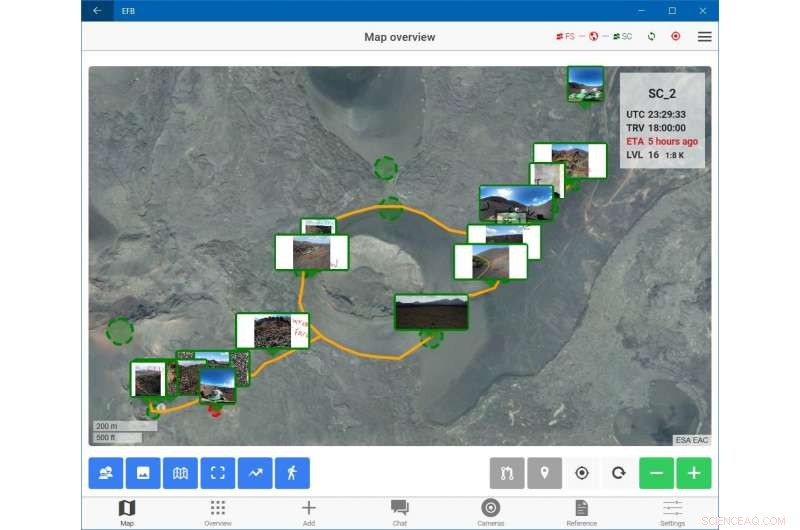Zoom in with the green plus button
The width and height of the screenshot is (800, 530).
[x=693, y=473]
